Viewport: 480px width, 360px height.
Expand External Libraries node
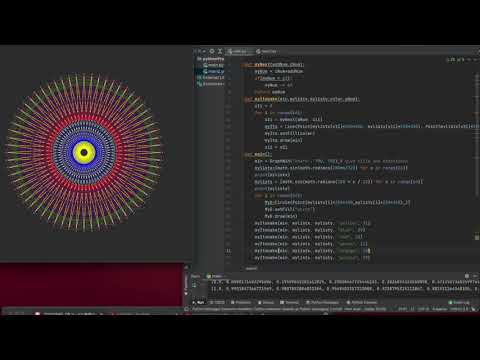(211, 78)
